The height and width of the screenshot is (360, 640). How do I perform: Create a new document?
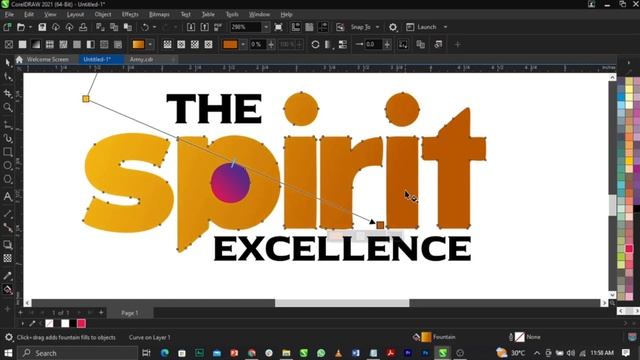point(7,27)
